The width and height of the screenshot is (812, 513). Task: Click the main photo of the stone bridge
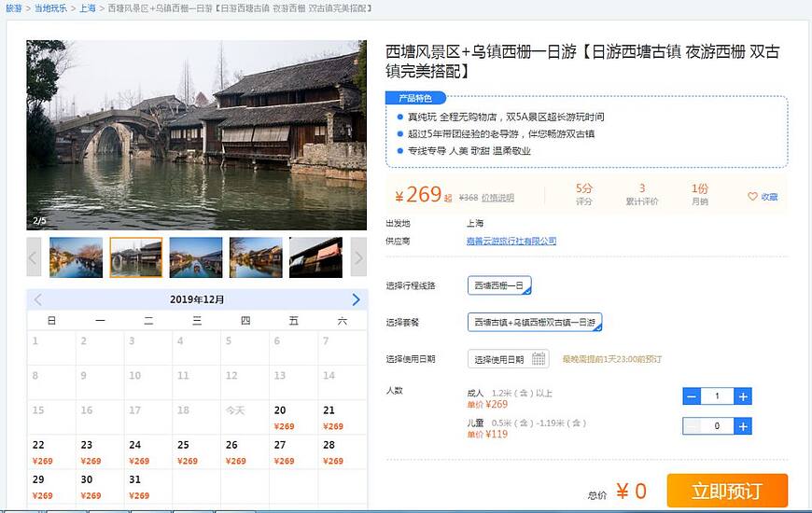point(196,135)
